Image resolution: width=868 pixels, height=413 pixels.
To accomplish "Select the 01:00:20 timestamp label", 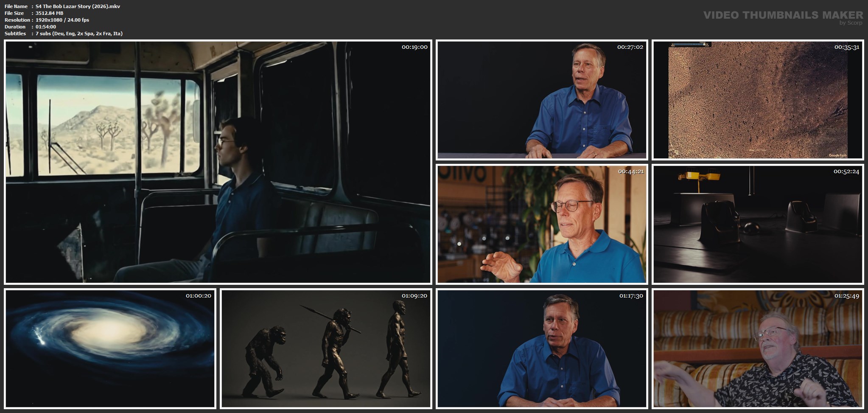I will click(198, 296).
